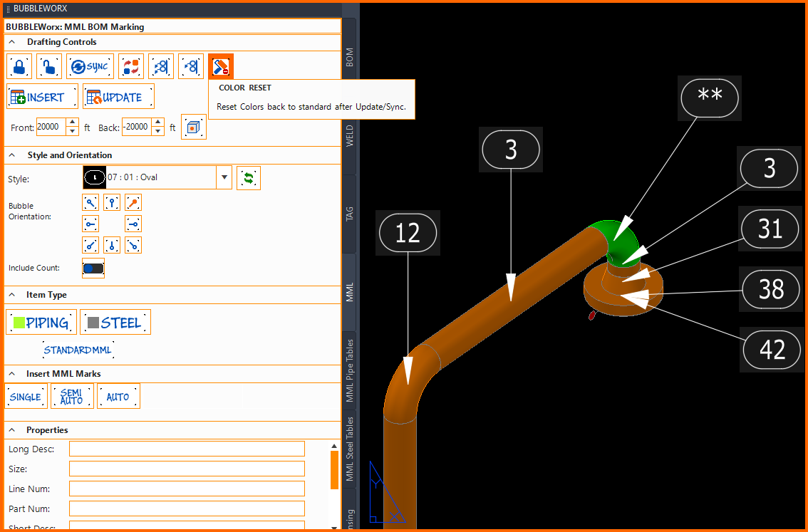The image size is (808, 532).
Task: Collapse the Insert MML Marks section
Action: [12, 374]
